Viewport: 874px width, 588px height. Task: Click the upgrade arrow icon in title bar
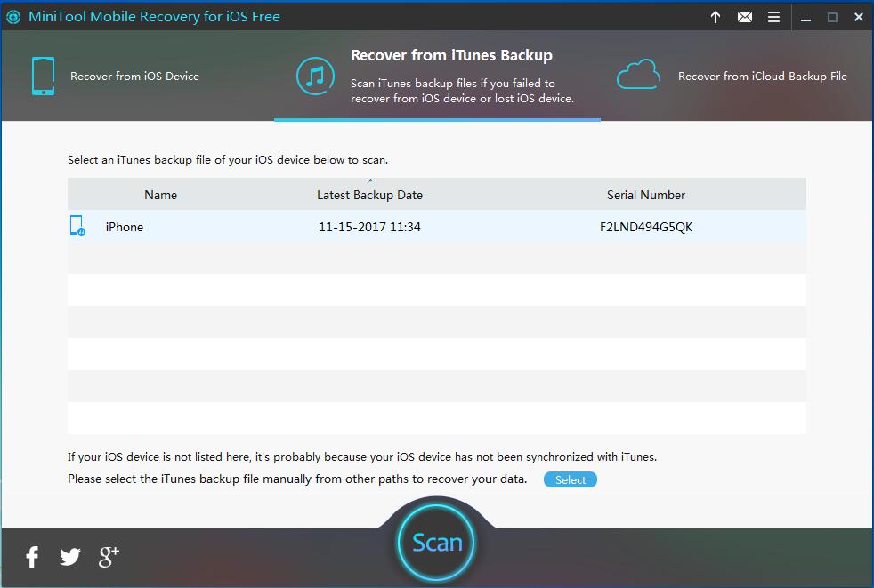click(716, 17)
